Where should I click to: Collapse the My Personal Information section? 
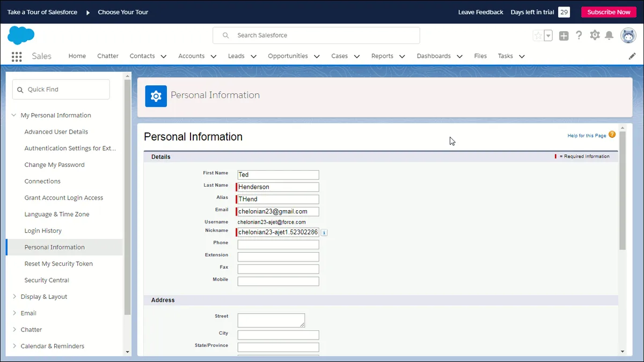click(14, 115)
